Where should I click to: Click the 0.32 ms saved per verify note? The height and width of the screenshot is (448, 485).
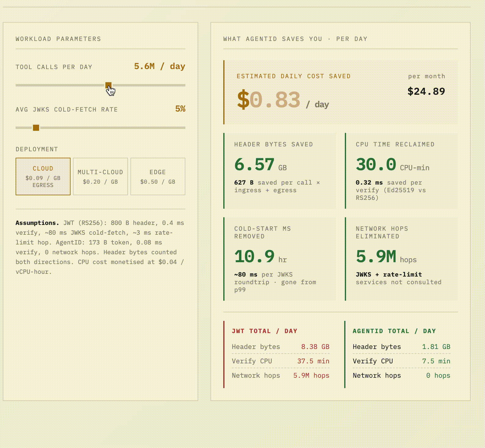(x=391, y=190)
